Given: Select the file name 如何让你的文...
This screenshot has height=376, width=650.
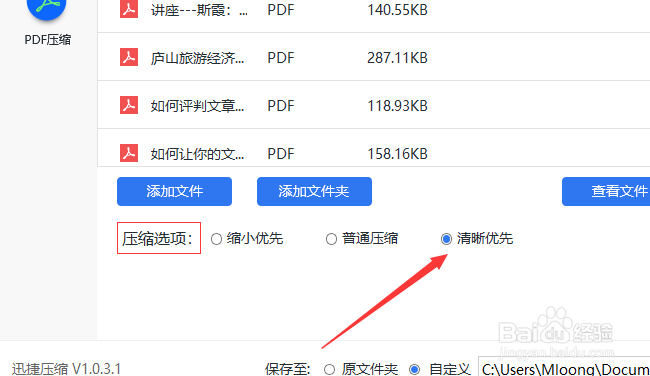Looking at the screenshot, I should [197, 154].
